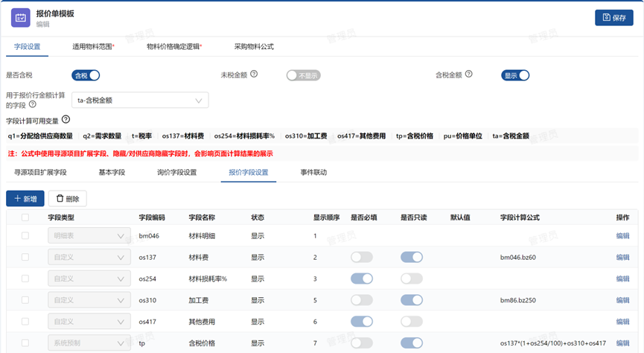
Task: Toggle 是否必填 for 材料费 row
Action: [362, 257]
